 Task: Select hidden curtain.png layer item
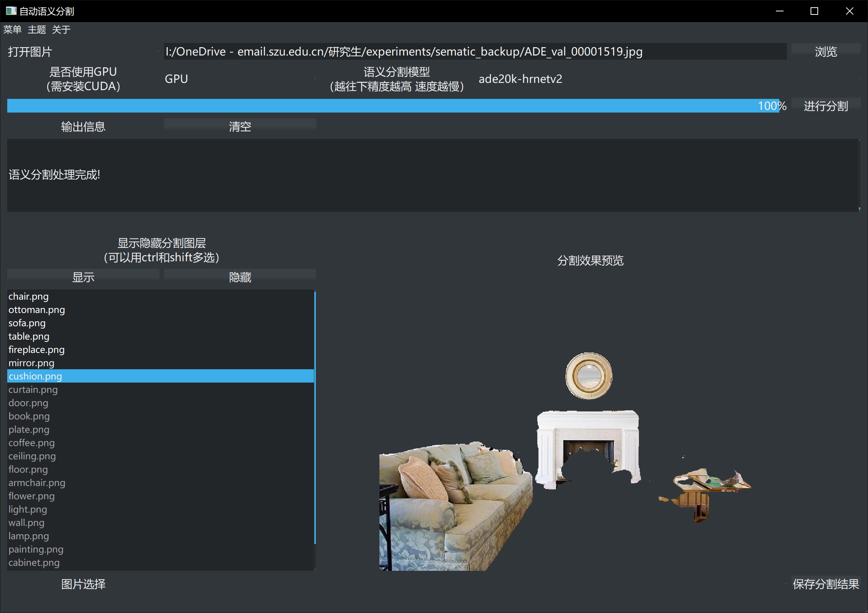[33, 389]
